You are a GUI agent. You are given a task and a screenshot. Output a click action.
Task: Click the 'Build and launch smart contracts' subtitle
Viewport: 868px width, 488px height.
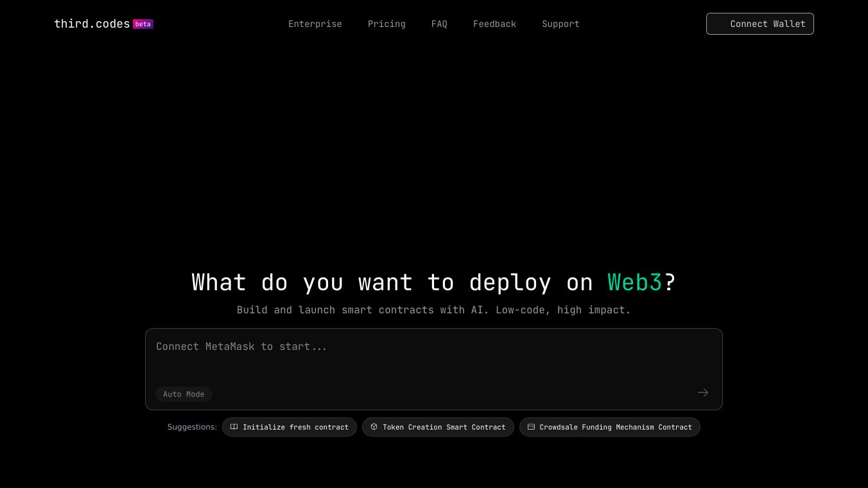tap(434, 310)
